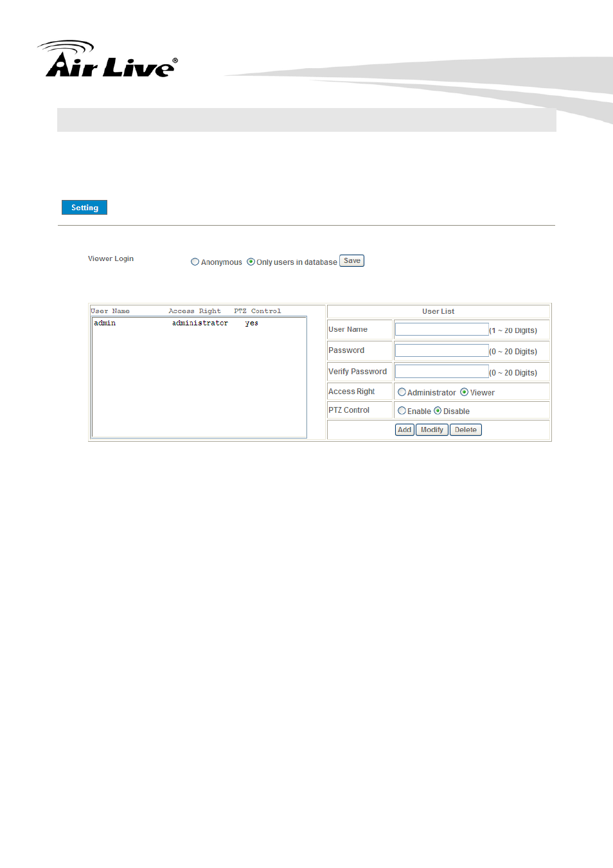
Task: Modify the selected user
Action: coord(432,430)
